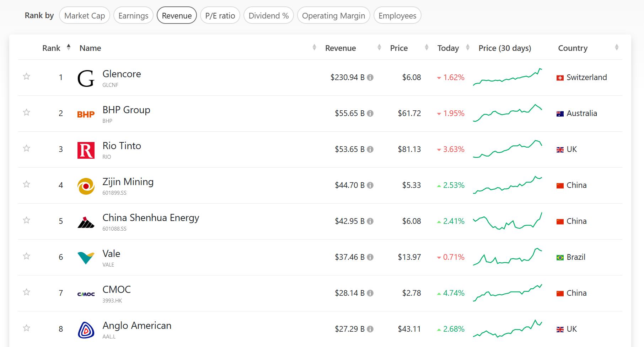The image size is (644, 347).
Task: Click the China Shenhua Energy logo icon
Action: (86, 222)
